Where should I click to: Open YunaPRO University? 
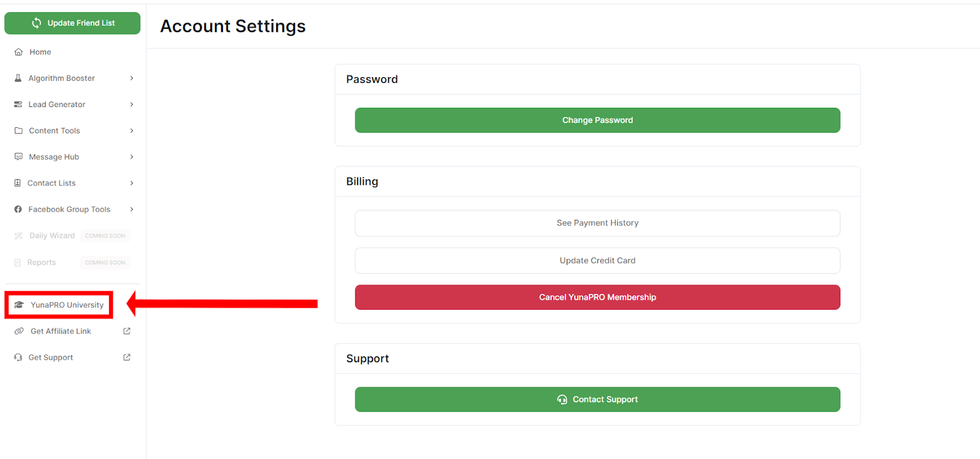(x=67, y=305)
